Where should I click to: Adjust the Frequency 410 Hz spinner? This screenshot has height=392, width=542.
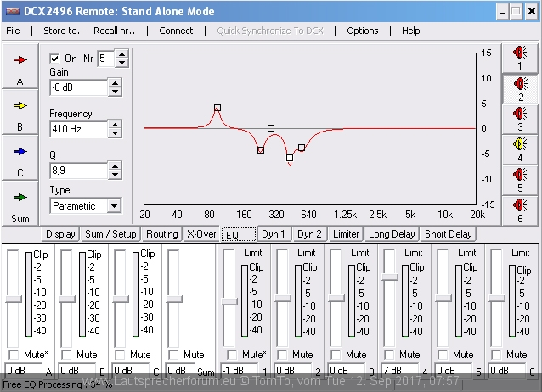pyautogui.click(x=114, y=130)
